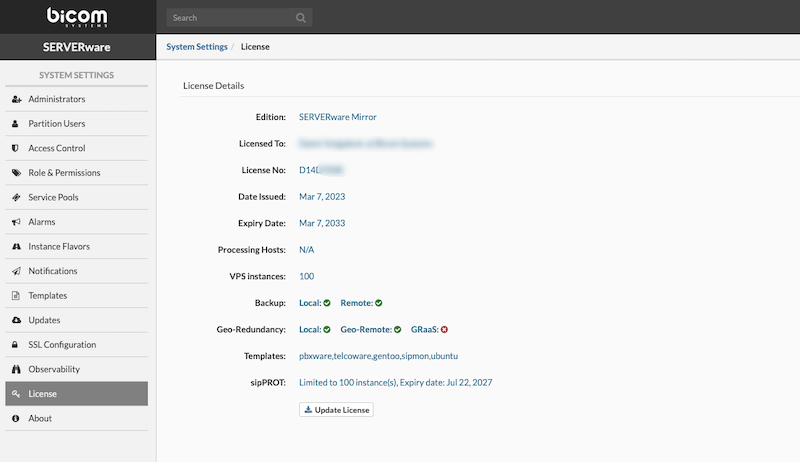Click the Observability binoculars icon
Image resolution: width=800 pixels, height=462 pixels.
[x=16, y=369]
